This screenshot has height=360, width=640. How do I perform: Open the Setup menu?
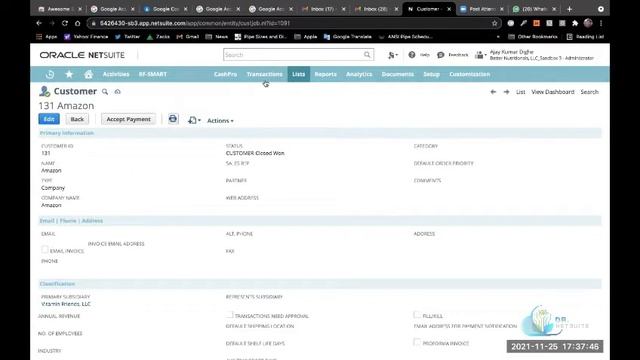point(431,74)
